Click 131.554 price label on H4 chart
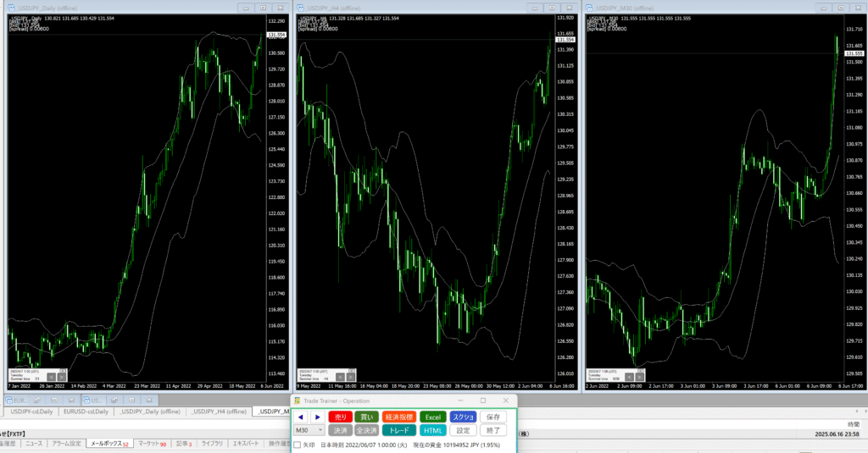Image resolution: width=868 pixels, height=453 pixels. tap(565, 39)
